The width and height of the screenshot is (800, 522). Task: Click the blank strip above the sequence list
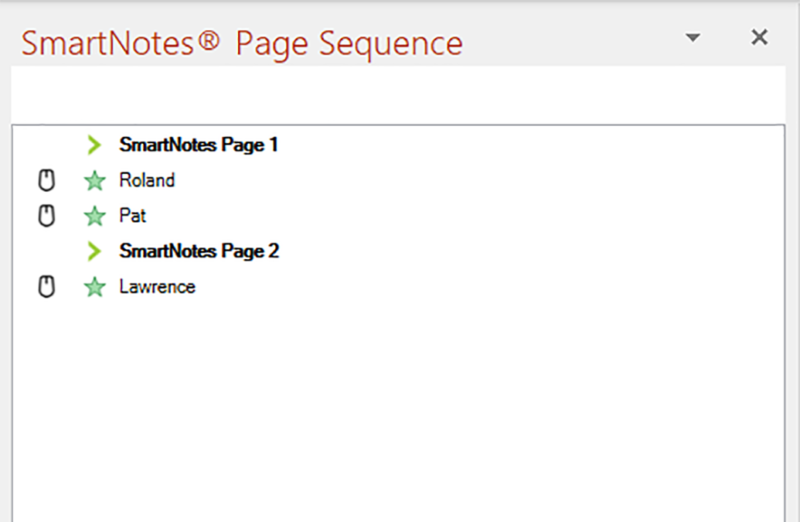(x=400, y=96)
